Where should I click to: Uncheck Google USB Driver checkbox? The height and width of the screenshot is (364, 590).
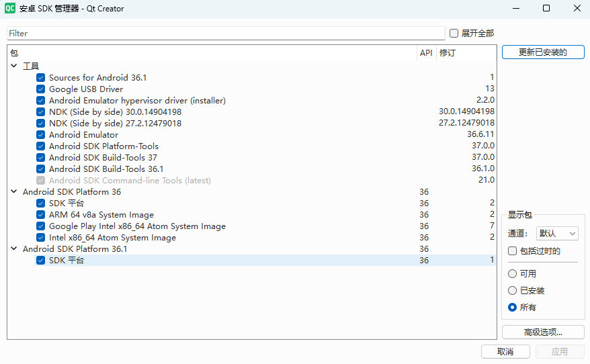[40, 89]
